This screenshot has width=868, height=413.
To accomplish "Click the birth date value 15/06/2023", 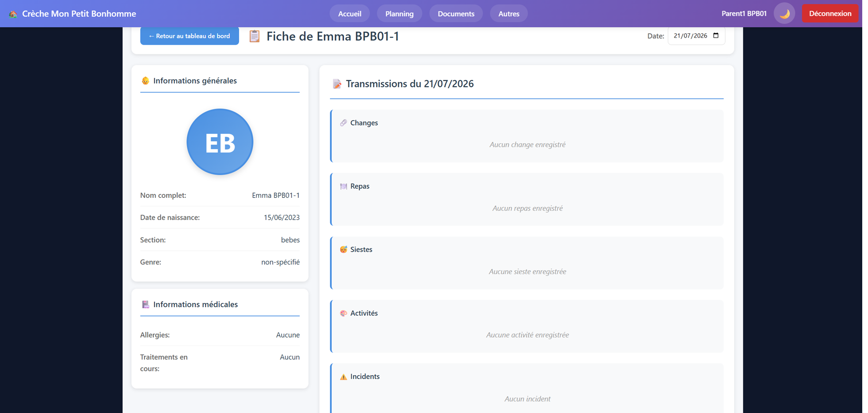I will click(x=282, y=217).
